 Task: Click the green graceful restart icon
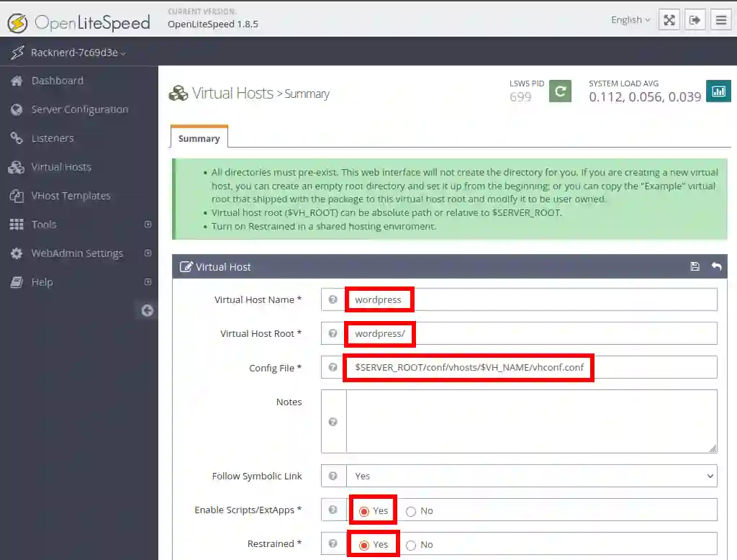(560, 91)
